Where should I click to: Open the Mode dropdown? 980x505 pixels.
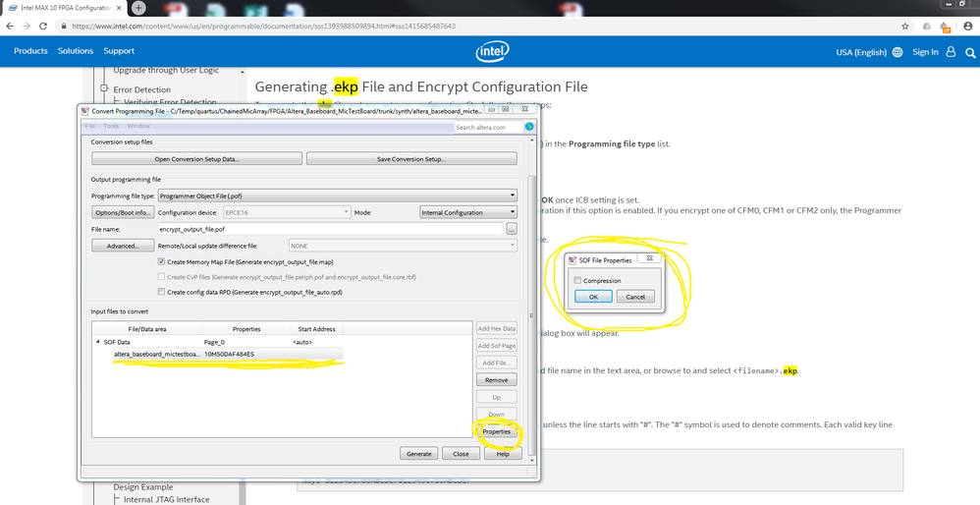coord(468,212)
